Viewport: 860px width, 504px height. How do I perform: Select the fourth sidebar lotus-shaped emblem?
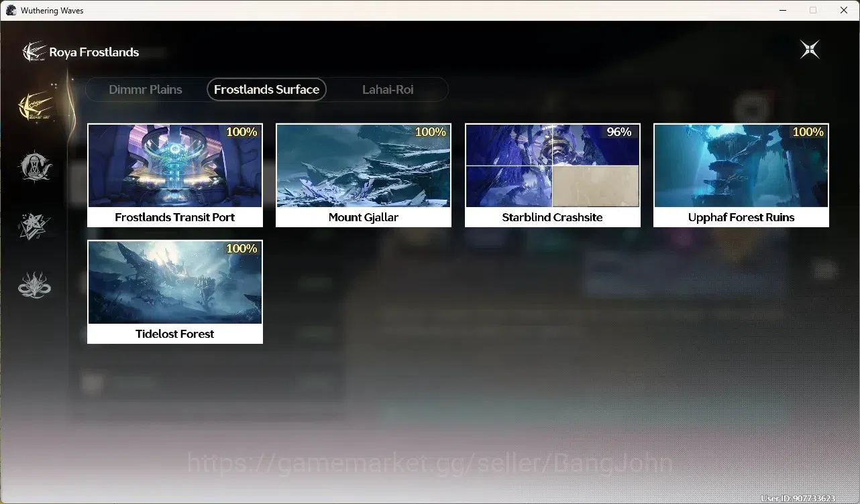click(34, 285)
